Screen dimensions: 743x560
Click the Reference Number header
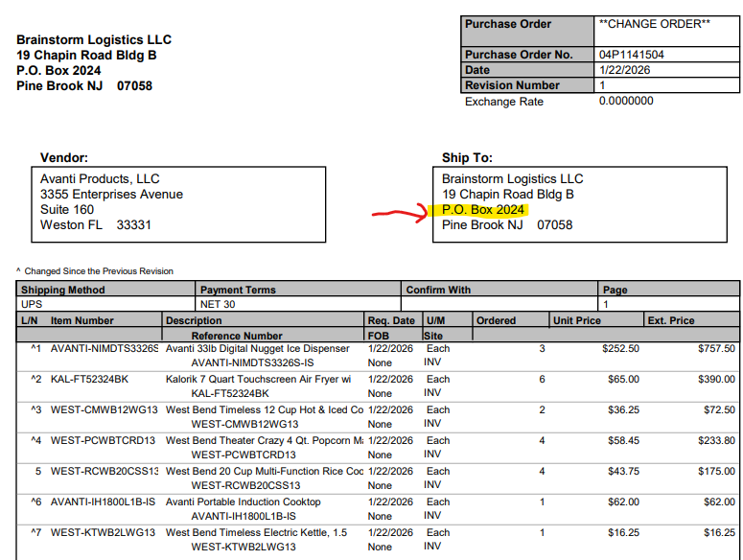tap(237, 336)
